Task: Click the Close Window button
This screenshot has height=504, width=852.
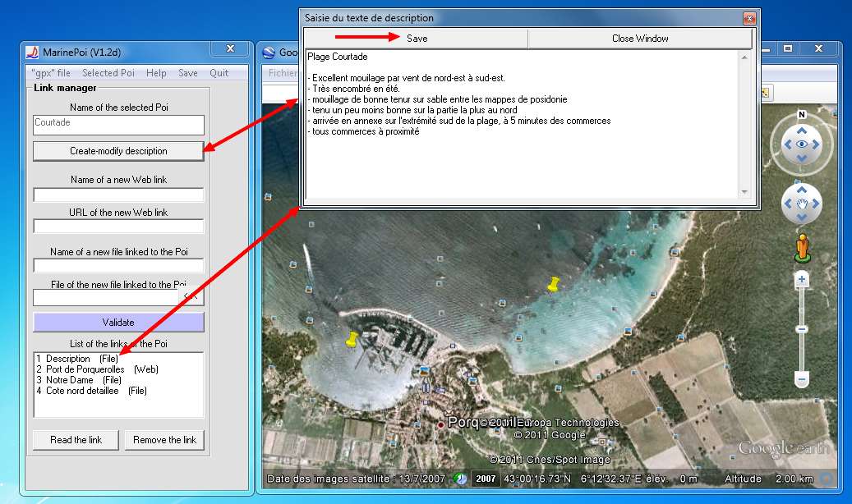Action: 640,39
